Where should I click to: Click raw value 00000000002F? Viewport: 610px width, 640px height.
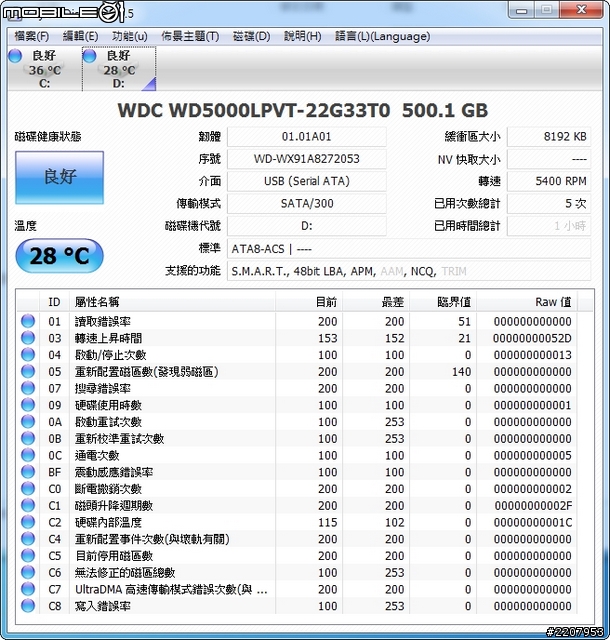click(533, 506)
